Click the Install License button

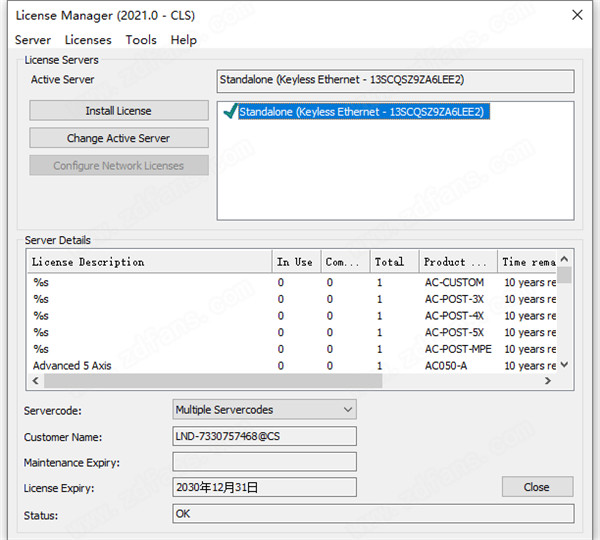pyautogui.click(x=119, y=111)
